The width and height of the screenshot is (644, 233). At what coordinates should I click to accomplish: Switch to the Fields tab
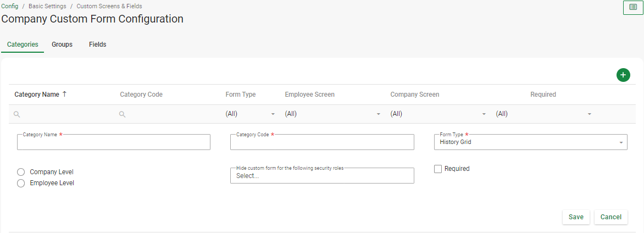[97, 45]
